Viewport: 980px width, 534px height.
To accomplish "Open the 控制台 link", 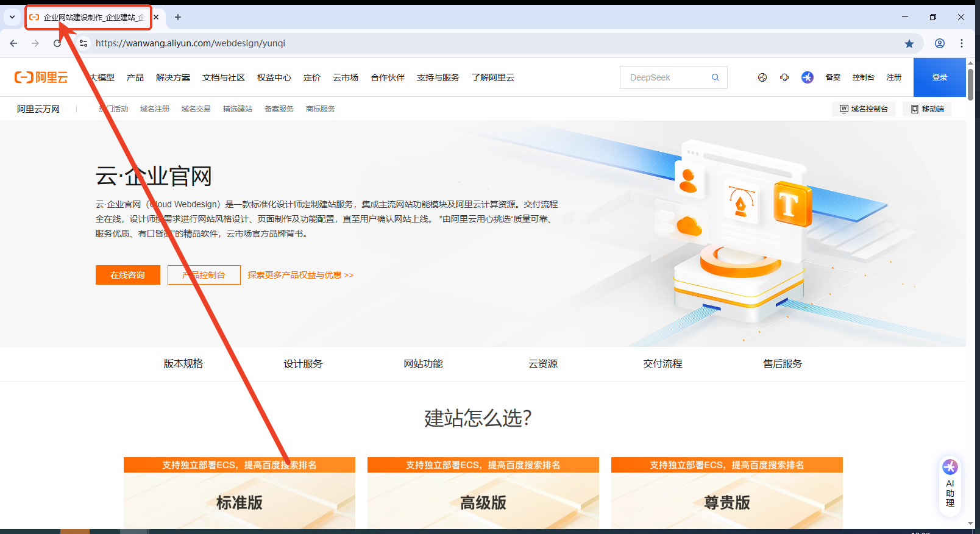I will point(864,77).
